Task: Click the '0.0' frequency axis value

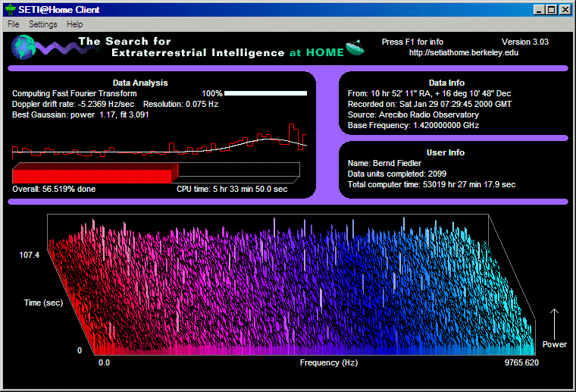Action: point(104,362)
